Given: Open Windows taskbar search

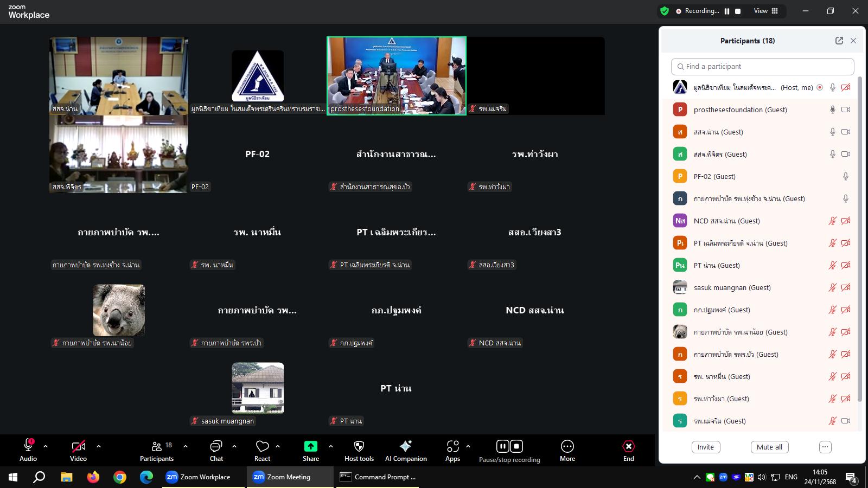Looking at the screenshot, I should coord(39,477).
